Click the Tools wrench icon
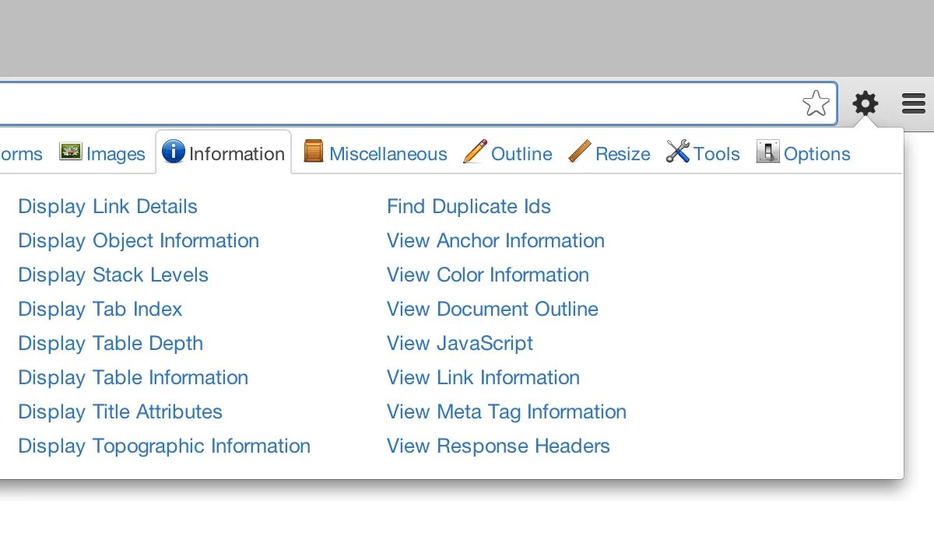Viewport: 934px width, 560px height. pos(678,152)
